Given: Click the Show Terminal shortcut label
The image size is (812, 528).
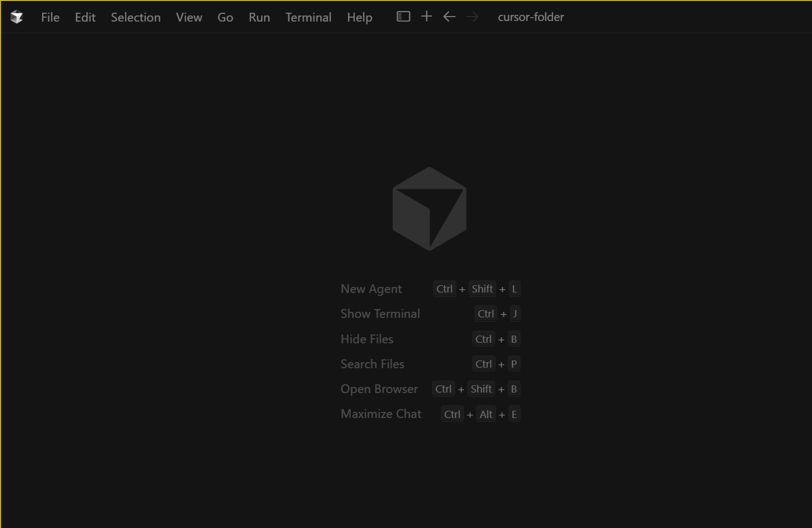Looking at the screenshot, I should coord(380,314).
